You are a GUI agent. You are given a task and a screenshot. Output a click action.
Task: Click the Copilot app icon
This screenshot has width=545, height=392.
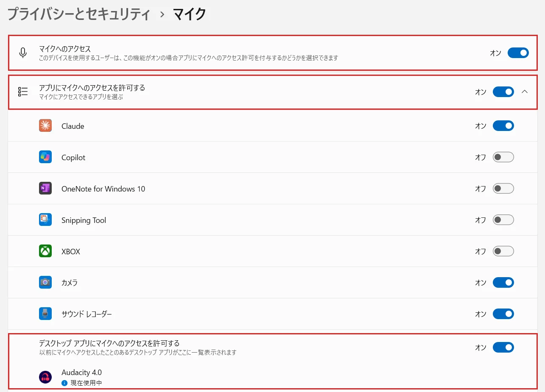pos(45,157)
